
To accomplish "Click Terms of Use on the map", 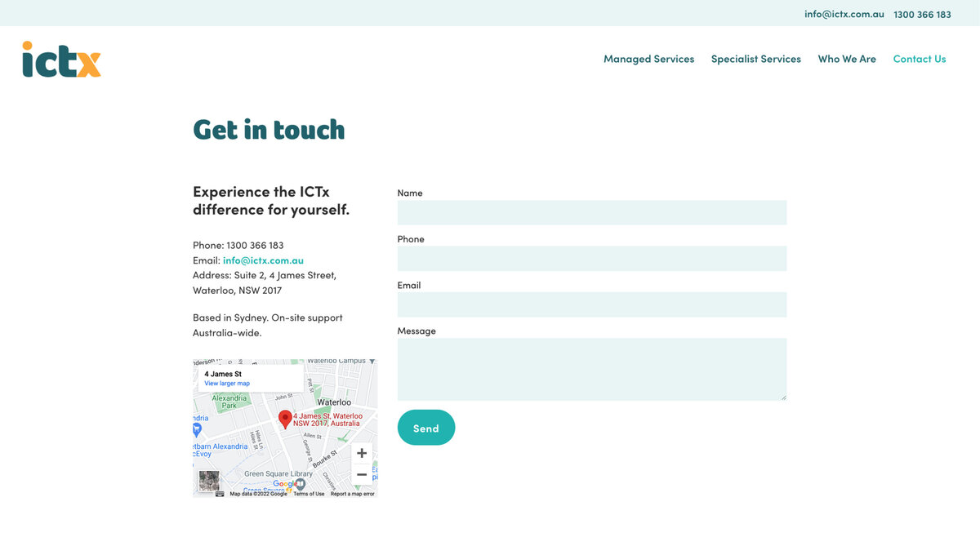I will pyautogui.click(x=309, y=494).
